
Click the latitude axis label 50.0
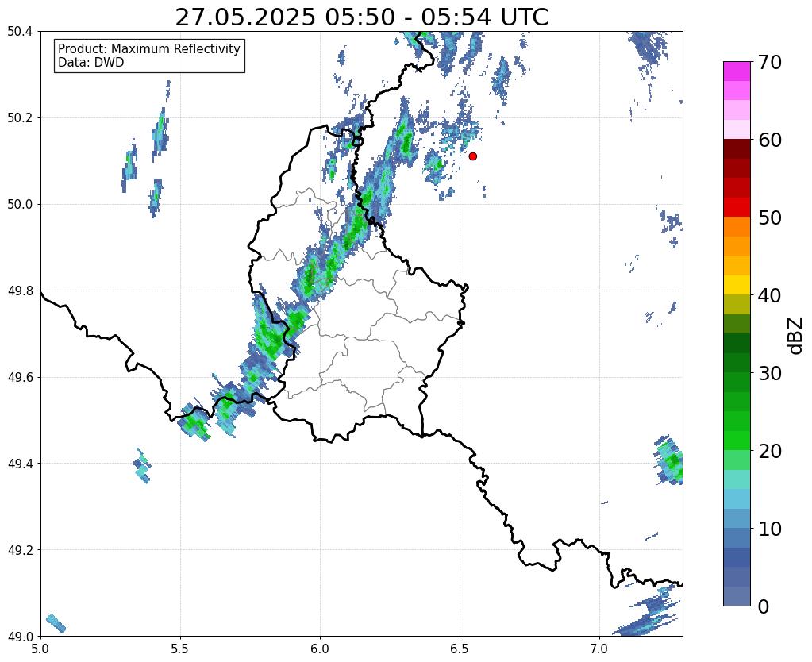[x=20, y=204]
